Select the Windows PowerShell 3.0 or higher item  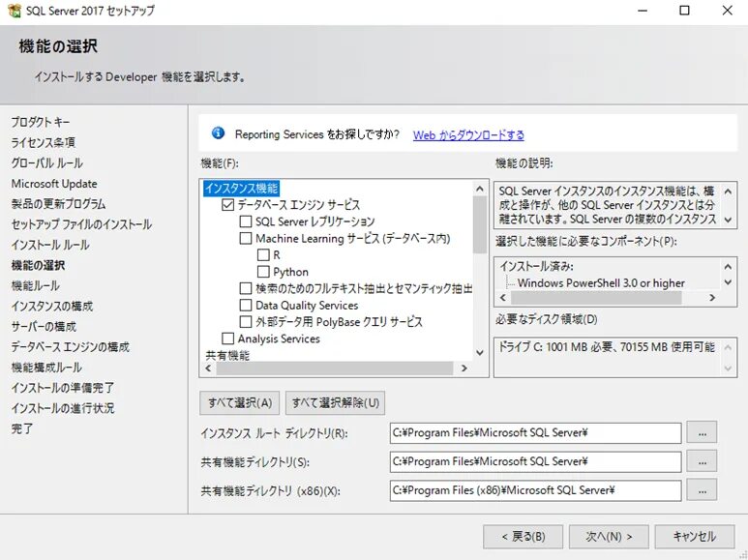tap(601, 283)
